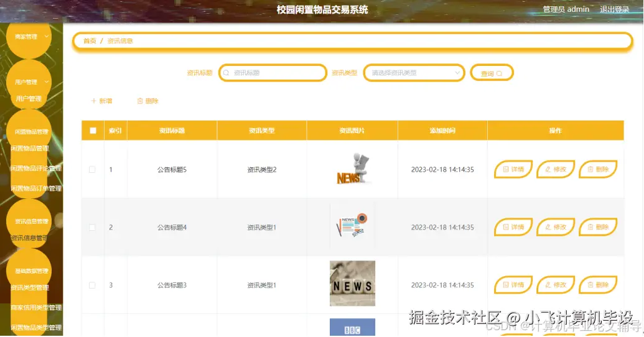The width and height of the screenshot is (644, 337).
Task: Expand the 商家管理 sidebar menu
Action: point(29,37)
